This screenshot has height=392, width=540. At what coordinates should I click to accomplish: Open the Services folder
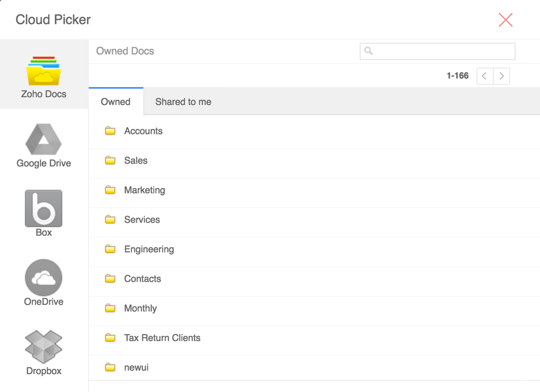[x=142, y=220]
